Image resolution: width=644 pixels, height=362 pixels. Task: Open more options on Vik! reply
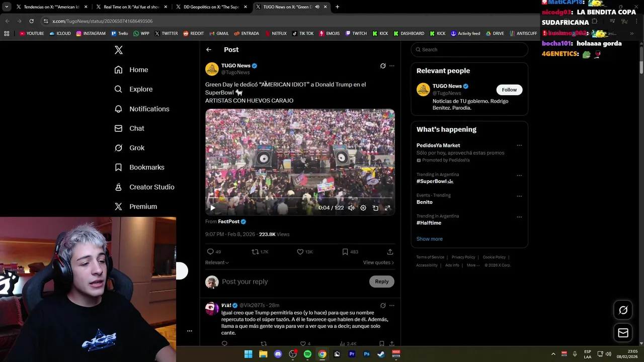coord(392,305)
